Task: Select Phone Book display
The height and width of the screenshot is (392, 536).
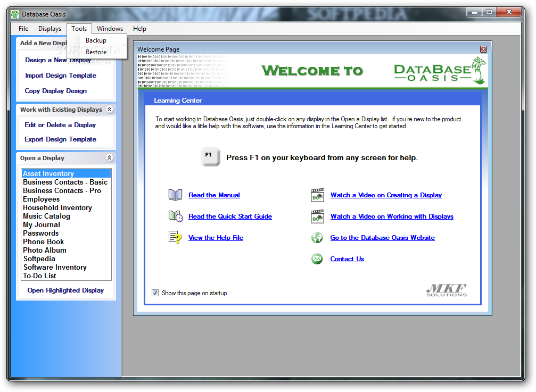Action: pyautogui.click(x=66, y=242)
